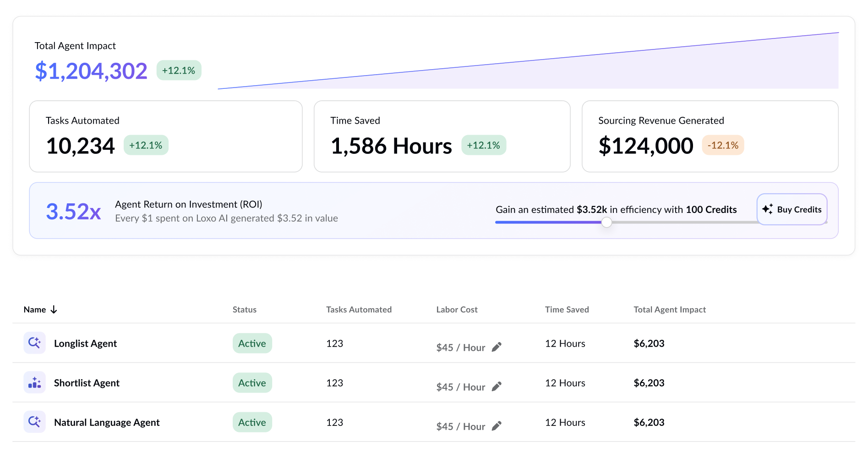Click the +12.1% badge beside total impact

(179, 70)
